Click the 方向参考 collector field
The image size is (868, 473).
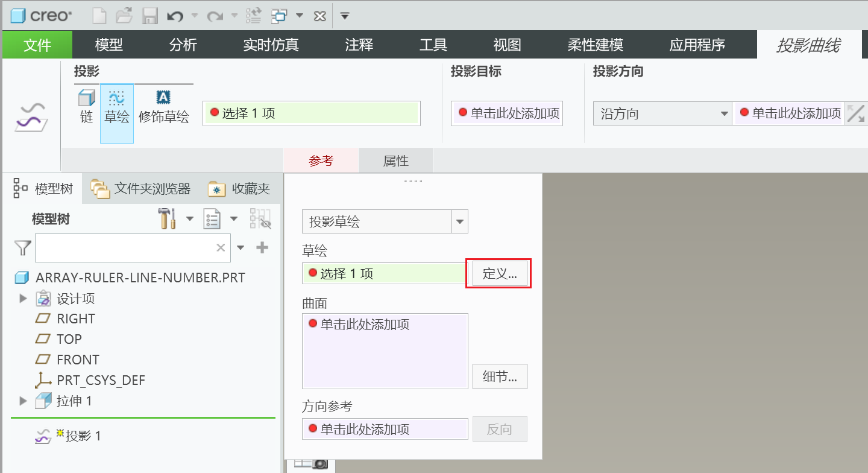click(x=385, y=429)
